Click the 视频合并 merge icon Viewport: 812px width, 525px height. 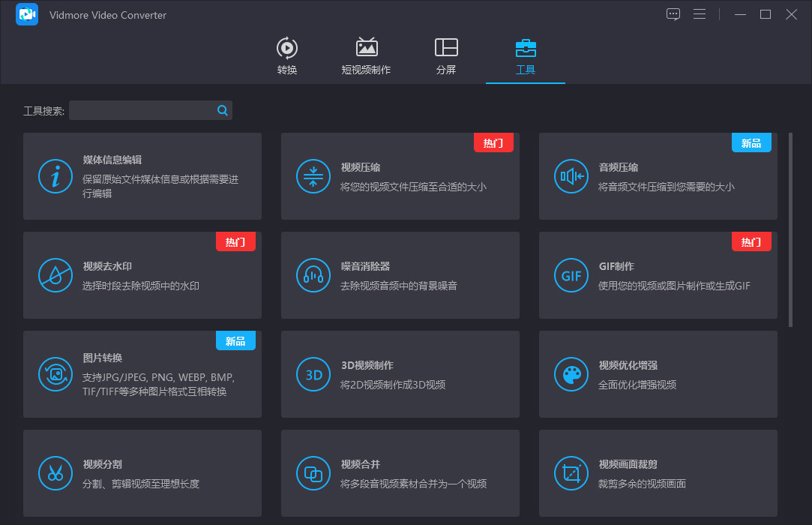coord(313,473)
